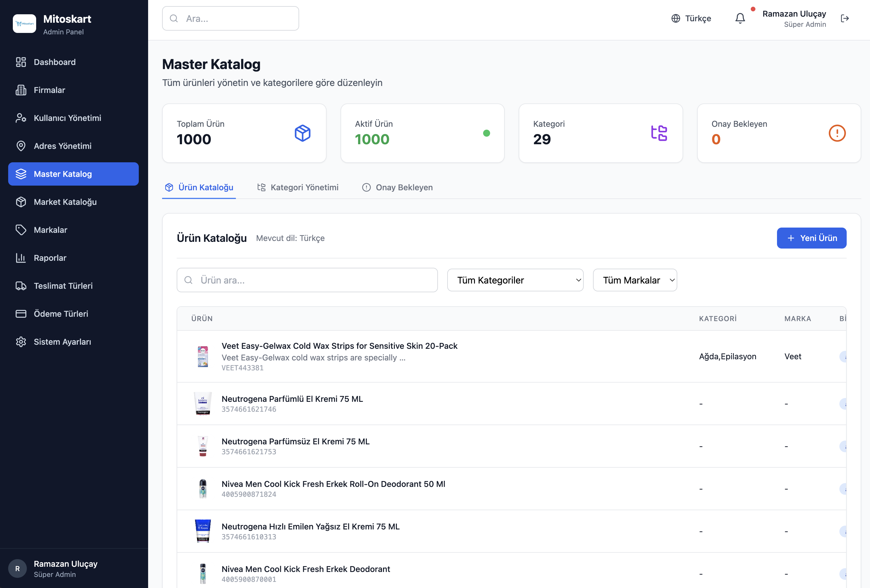This screenshot has height=588, width=870.
Task: Open Firmalar in the sidebar
Action: point(49,90)
